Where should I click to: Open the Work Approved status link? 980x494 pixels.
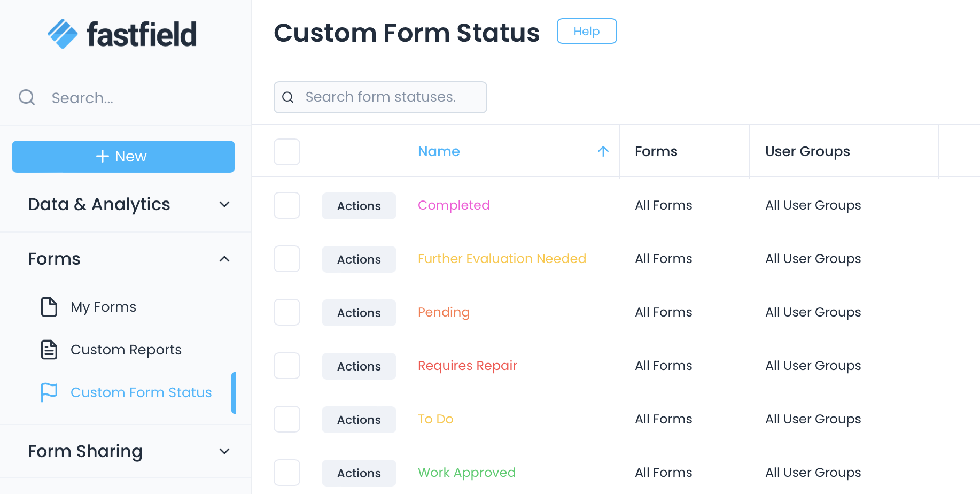coord(466,472)
